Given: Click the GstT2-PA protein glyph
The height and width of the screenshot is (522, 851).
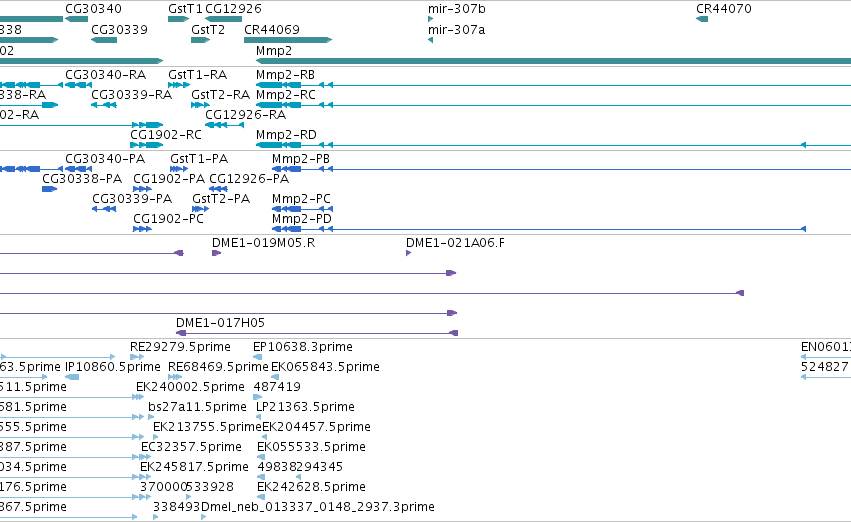Looking at the screenshot, I should pos(200,209).
